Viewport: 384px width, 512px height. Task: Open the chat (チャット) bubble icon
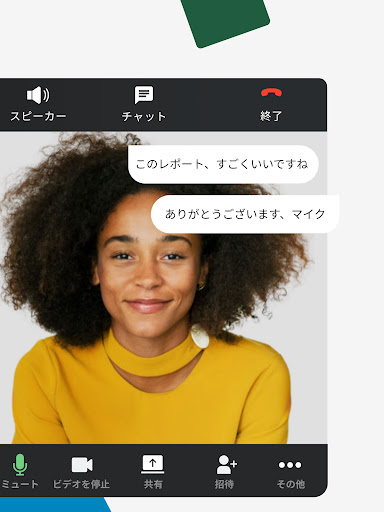[144, 95]
